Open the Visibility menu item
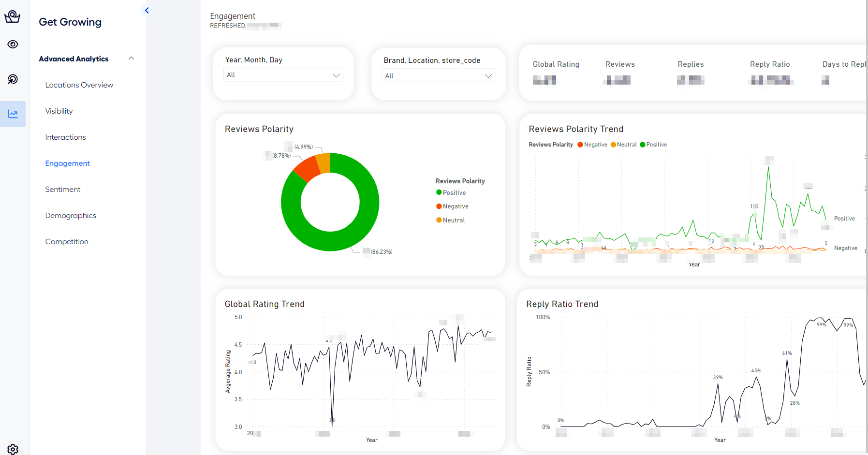868x455 pixels. pyautogui.click(x=59, y=111)
